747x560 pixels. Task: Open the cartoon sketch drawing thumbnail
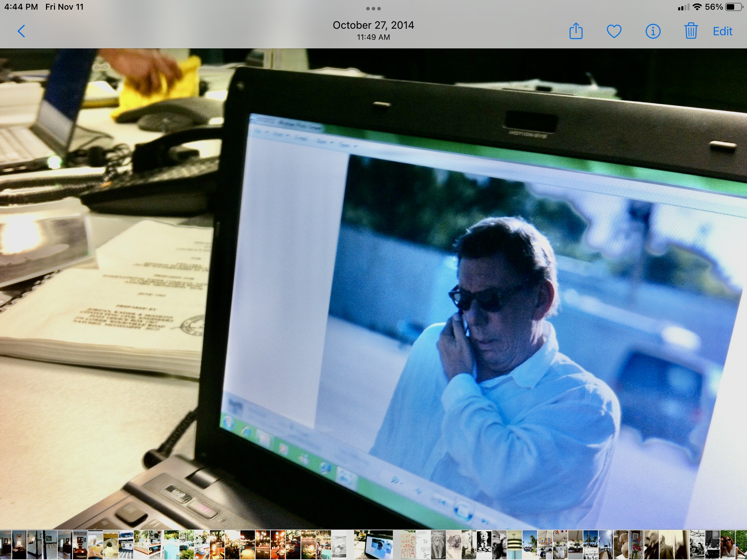(424, 544)
